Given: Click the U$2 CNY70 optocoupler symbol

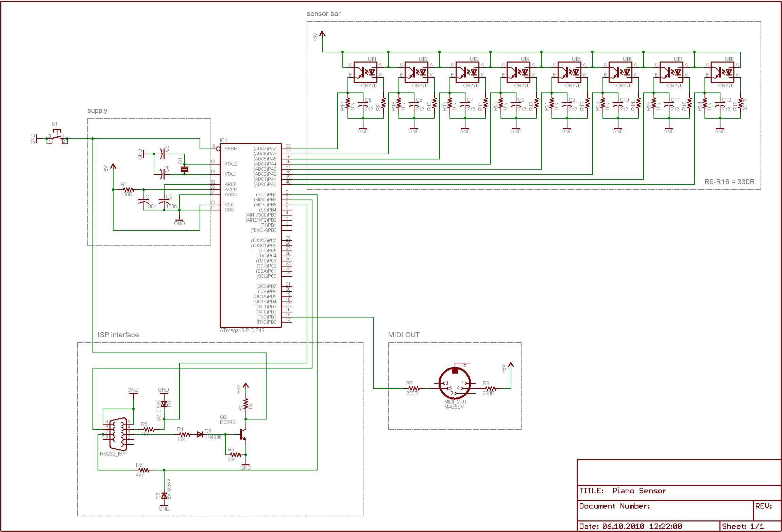Looking at the screenshot, I should tap(417, 72).
